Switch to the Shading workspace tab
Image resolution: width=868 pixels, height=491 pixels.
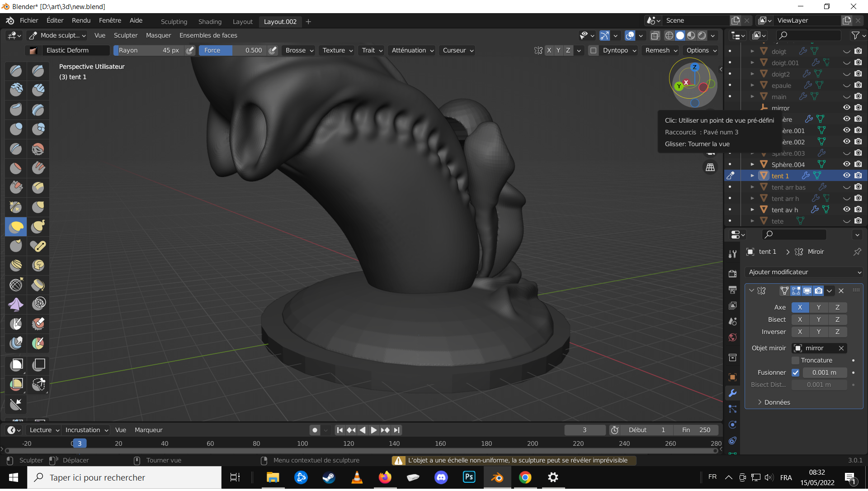[x=210, y=22]
